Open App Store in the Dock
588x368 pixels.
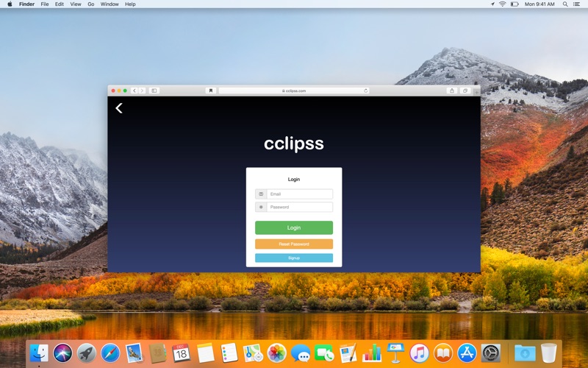467,353
